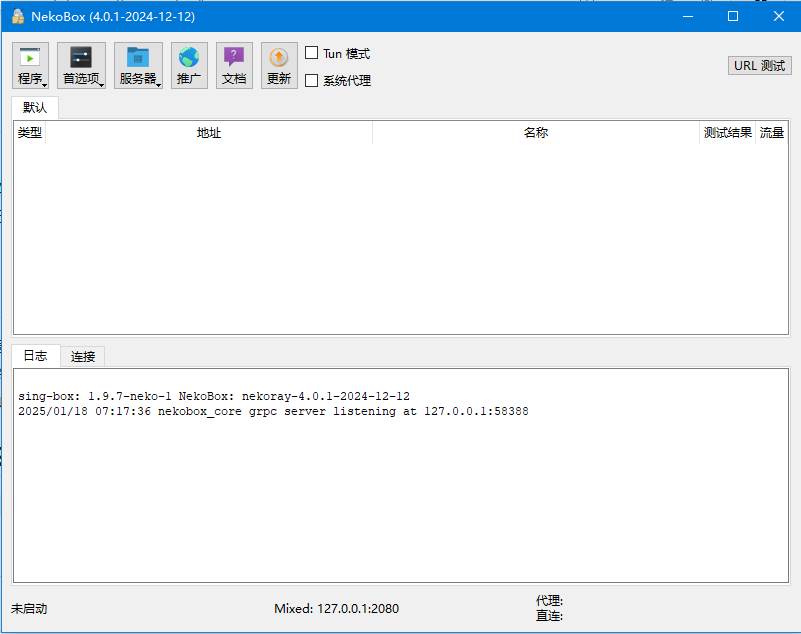Enable the Tun 模式 checkbox
The image size is (801, 634).
[x=311, y=53]
